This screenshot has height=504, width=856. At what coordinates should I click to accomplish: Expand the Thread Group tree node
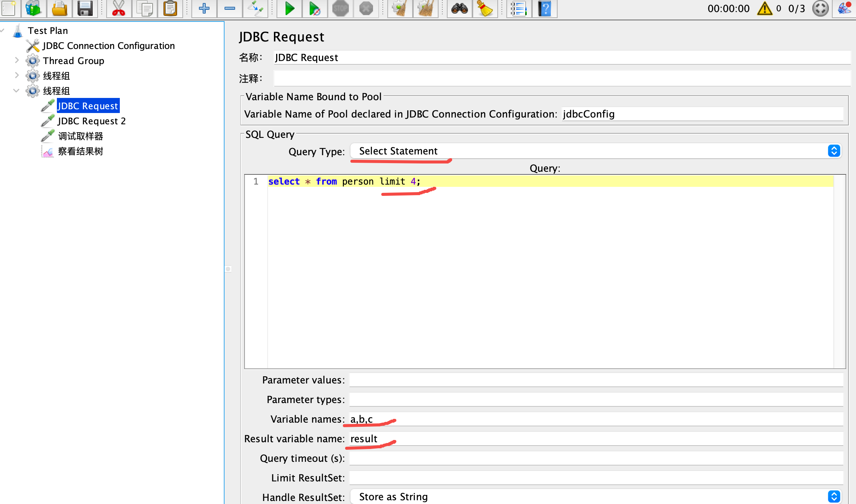[x=17, y=60]
